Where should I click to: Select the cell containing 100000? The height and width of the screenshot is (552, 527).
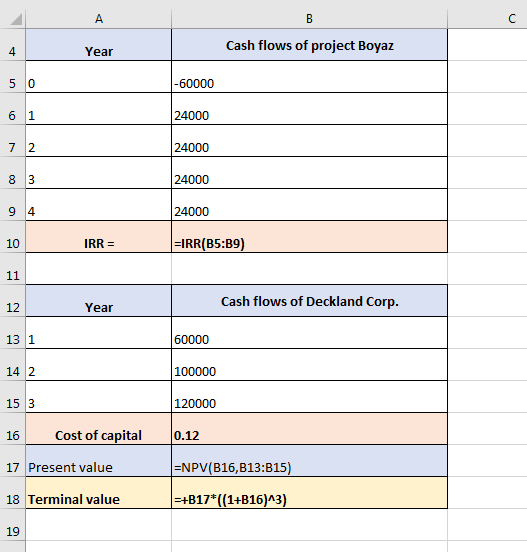pyautogui.click(x=309, y=365)
